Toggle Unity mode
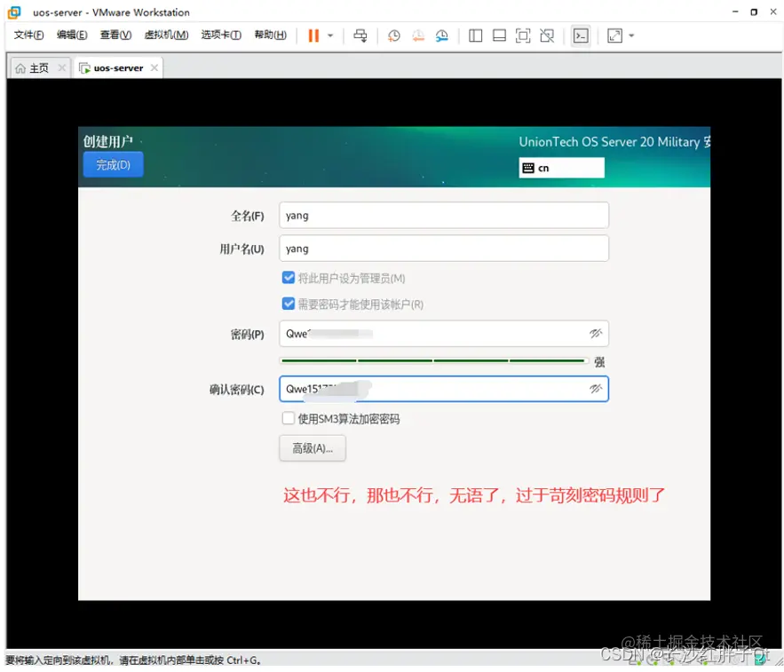The width and height of the screenshot is (784, 672). 547,36
